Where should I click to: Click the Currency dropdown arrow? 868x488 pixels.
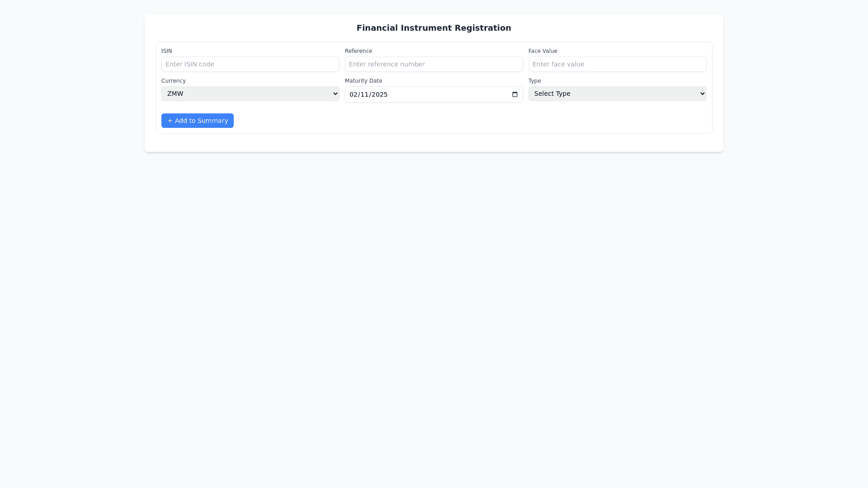[335, 94]
